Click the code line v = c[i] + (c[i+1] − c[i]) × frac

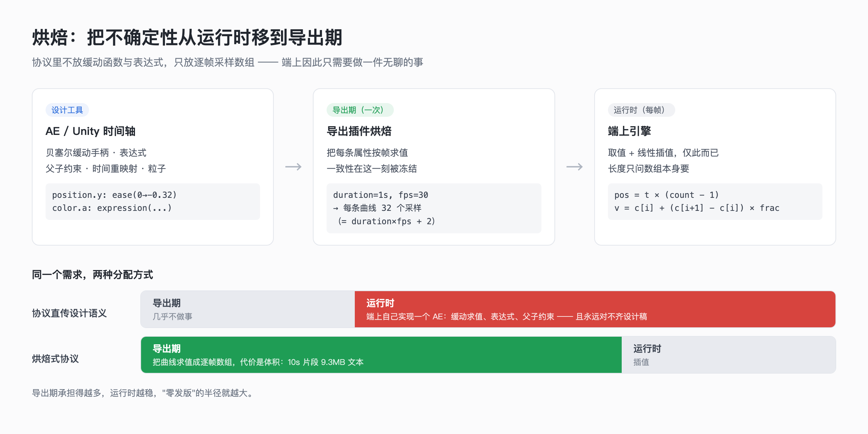tap(697, 208)
